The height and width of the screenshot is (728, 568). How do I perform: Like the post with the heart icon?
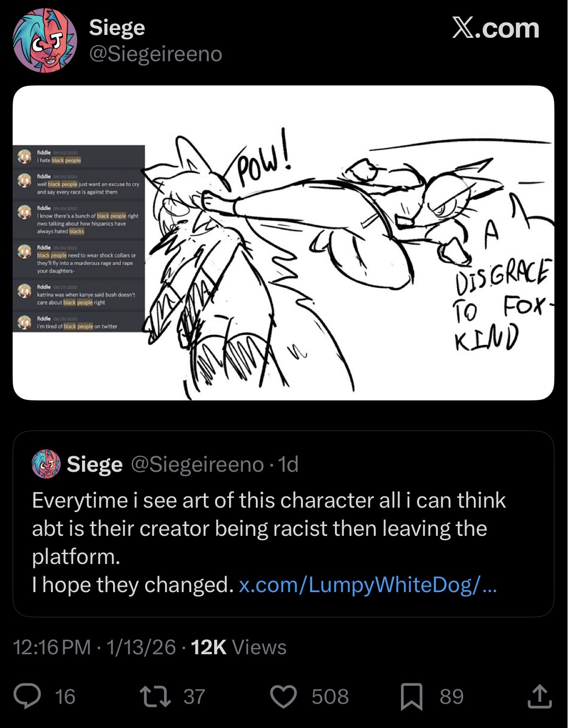coord(283,696)
